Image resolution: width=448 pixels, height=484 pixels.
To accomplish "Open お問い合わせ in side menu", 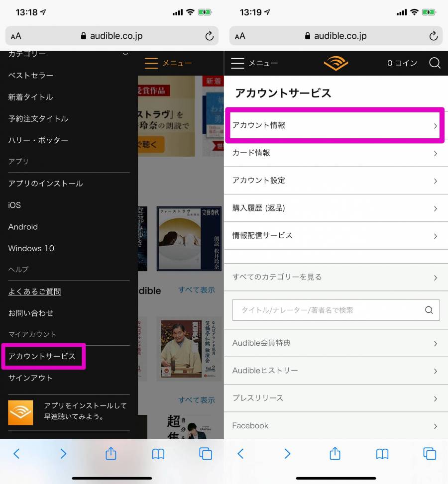I will (30, 313).
